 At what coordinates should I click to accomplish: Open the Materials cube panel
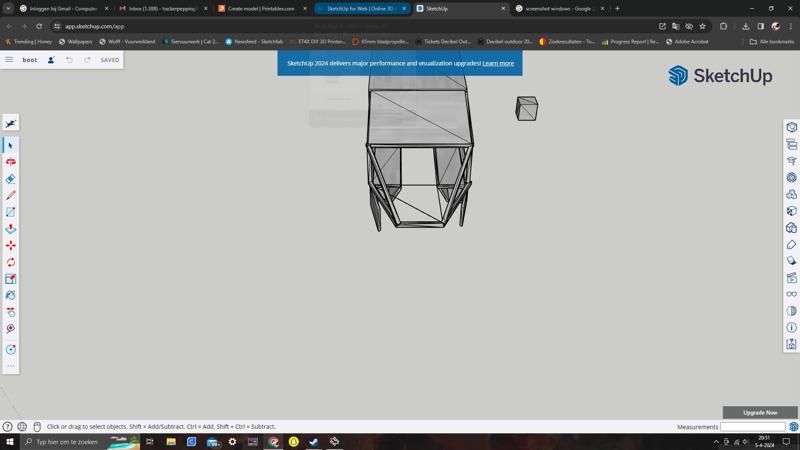point(791,211)
